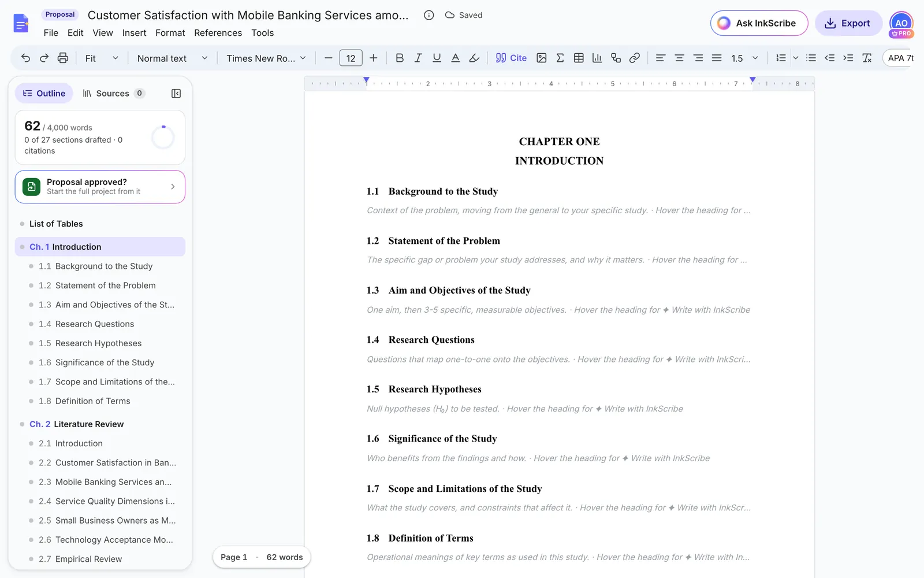Insert a chart
This screenshot has height=578, width=924.
click(x=597, y=58)
